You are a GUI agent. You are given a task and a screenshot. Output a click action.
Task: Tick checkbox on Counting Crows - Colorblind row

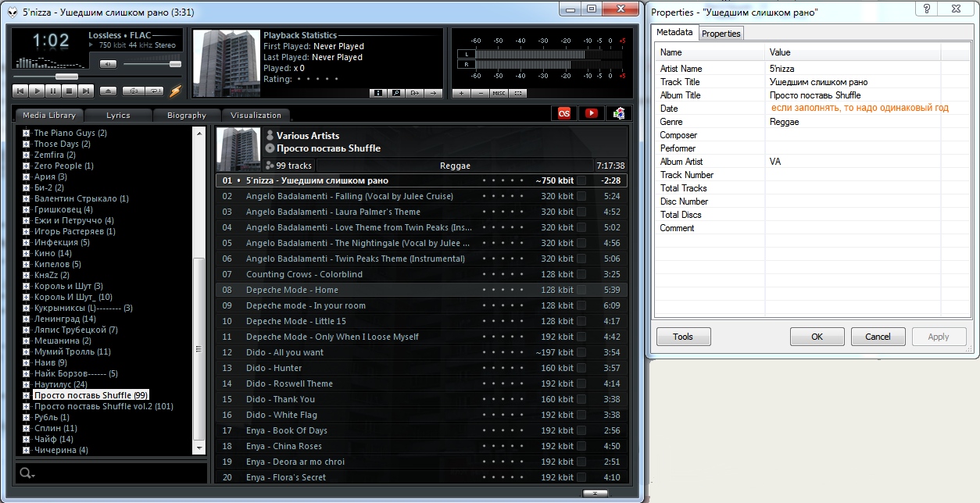click(581, 274)
